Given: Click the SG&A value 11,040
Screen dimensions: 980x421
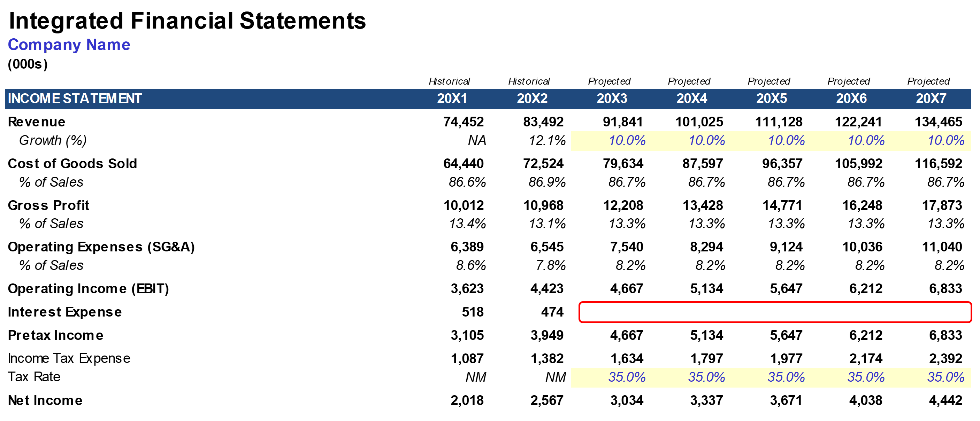Looking at the screenshot, I should (x=942, y=247).
